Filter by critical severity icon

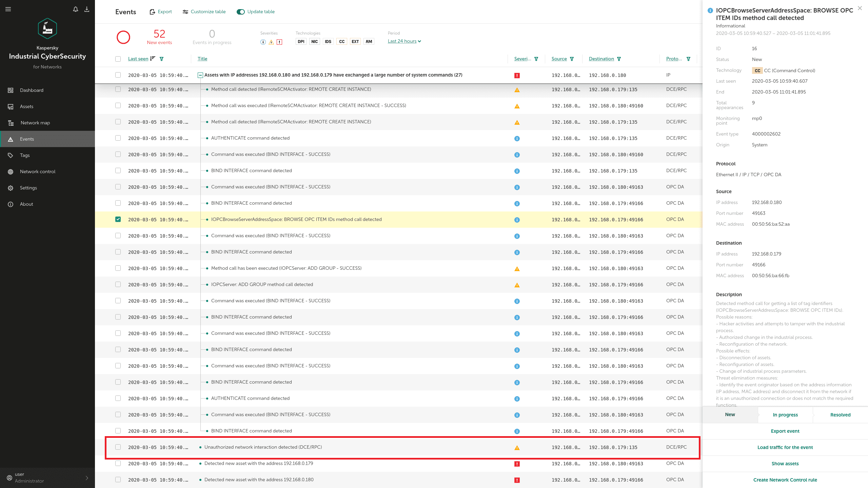point(279,42)
